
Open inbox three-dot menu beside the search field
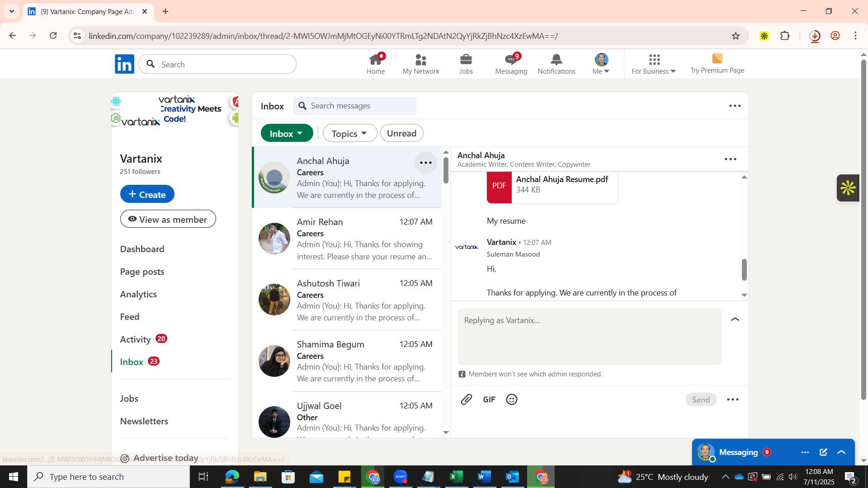[735, 106]
